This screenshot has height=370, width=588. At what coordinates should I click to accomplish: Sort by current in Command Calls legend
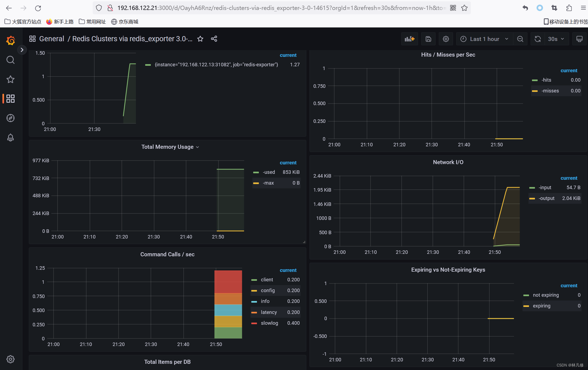288,270
